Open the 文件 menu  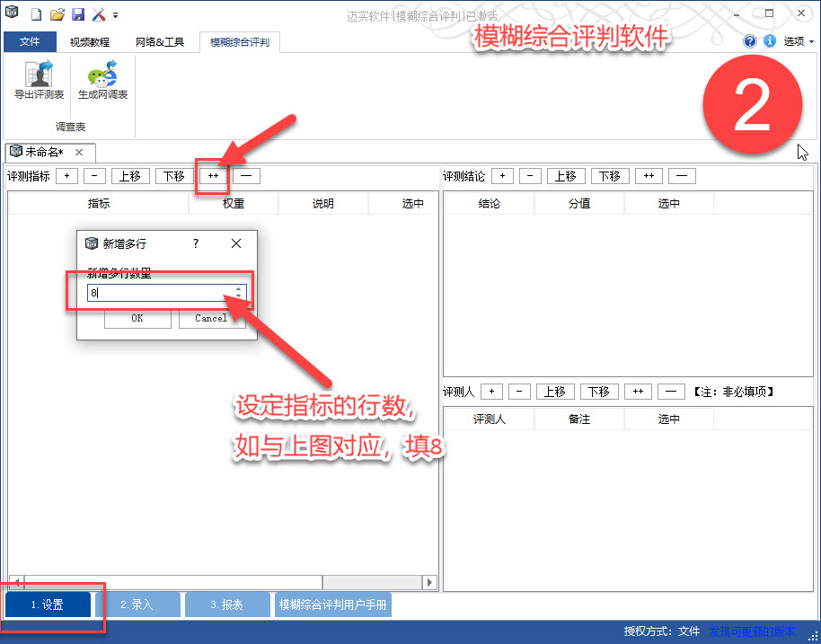30,41
